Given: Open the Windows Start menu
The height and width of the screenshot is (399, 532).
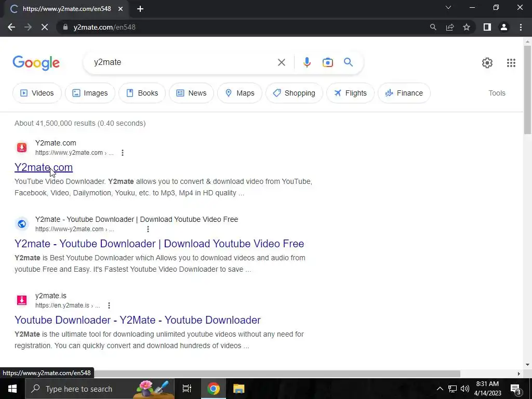Looking at the screenshot, I should tap(12, 389).
